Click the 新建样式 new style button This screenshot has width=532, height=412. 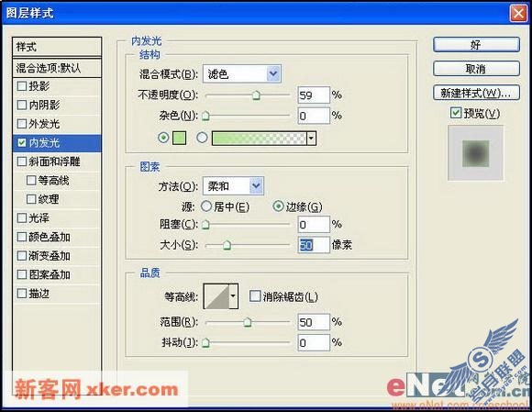[476, 93]
